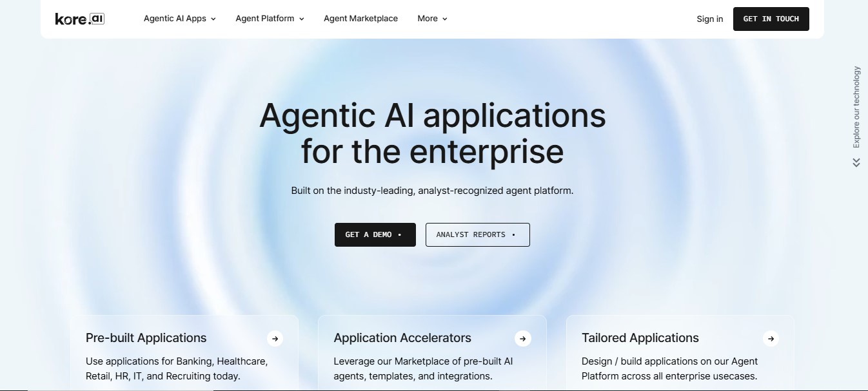The image size is (868, 391).
Task: Open the Pre-built Applications card title
Action: pyautogui.click(x=146, y=338)
